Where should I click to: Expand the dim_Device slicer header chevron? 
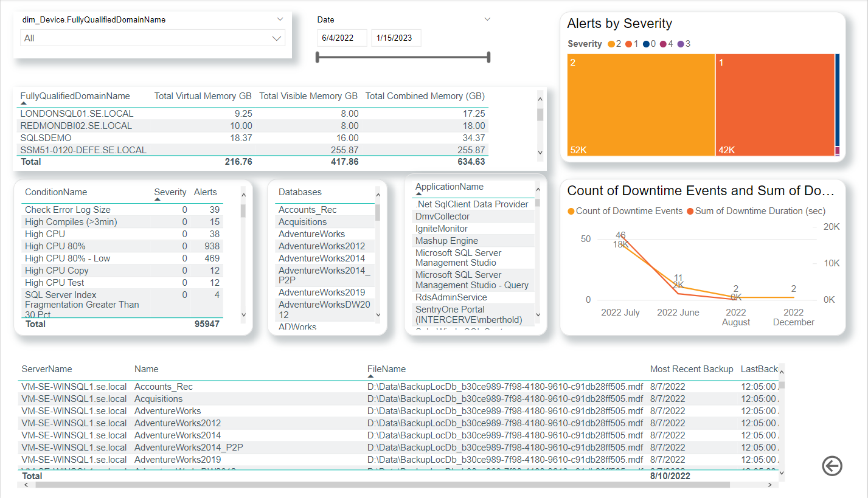280,19
